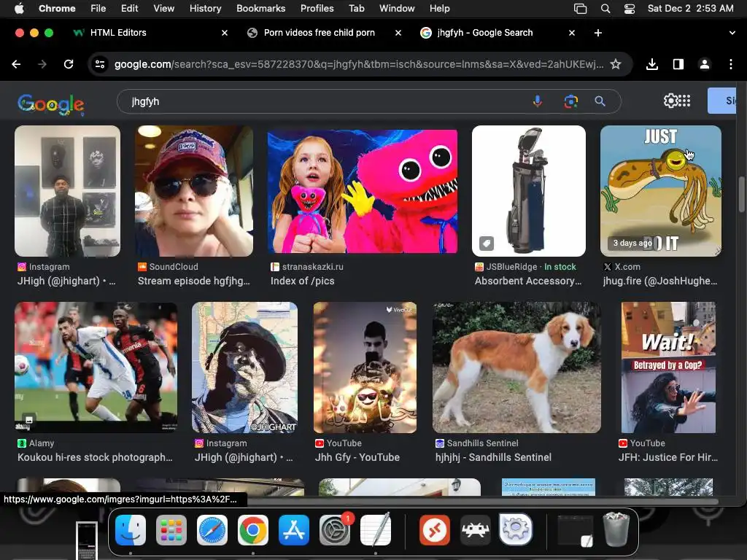Open "Koukou hi-res stock photograph" Alamy link

coord(95,457)
